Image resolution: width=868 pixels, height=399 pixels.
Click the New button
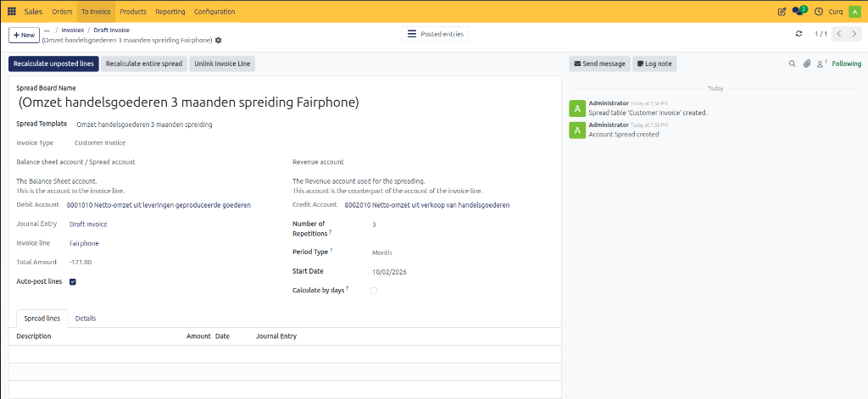click(x=24, y=35)
